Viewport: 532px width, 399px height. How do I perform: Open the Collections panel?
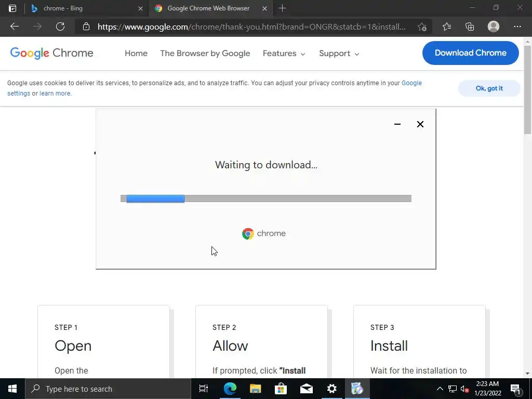point(470,26)
